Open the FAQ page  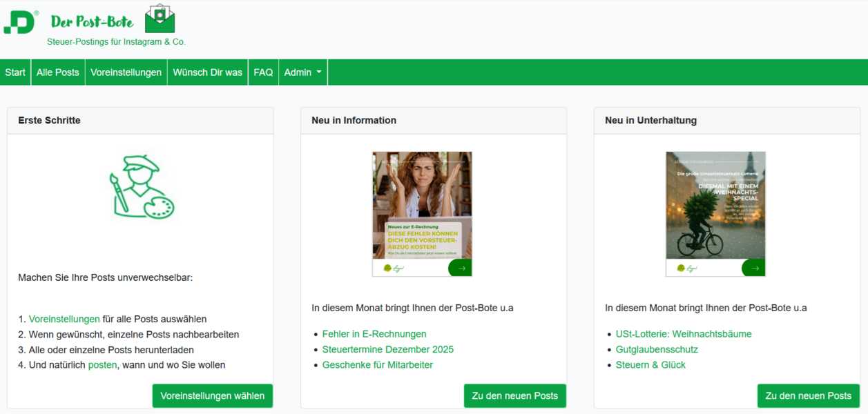tap(263, 72)
